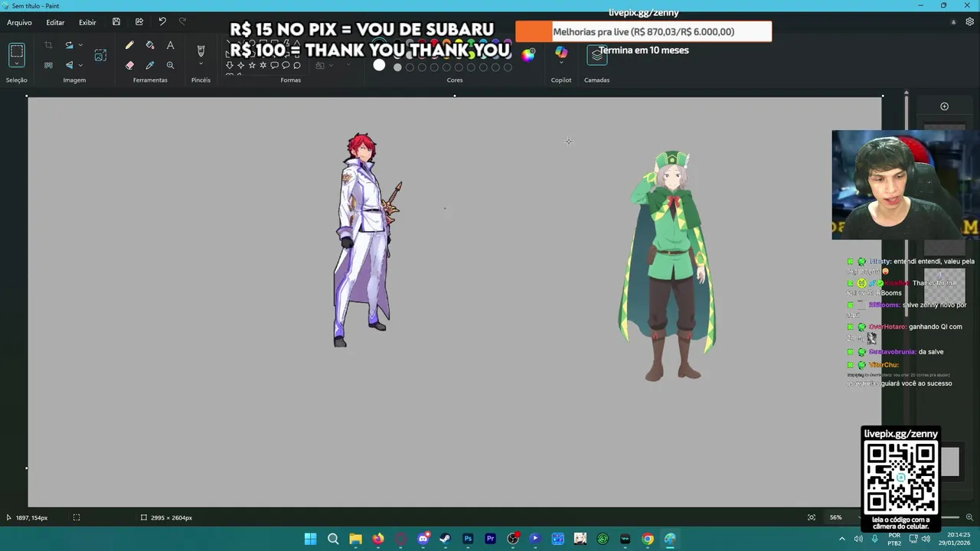Click the Flip image icon
This screenshot has height=551, width=980.
[69, 66]
